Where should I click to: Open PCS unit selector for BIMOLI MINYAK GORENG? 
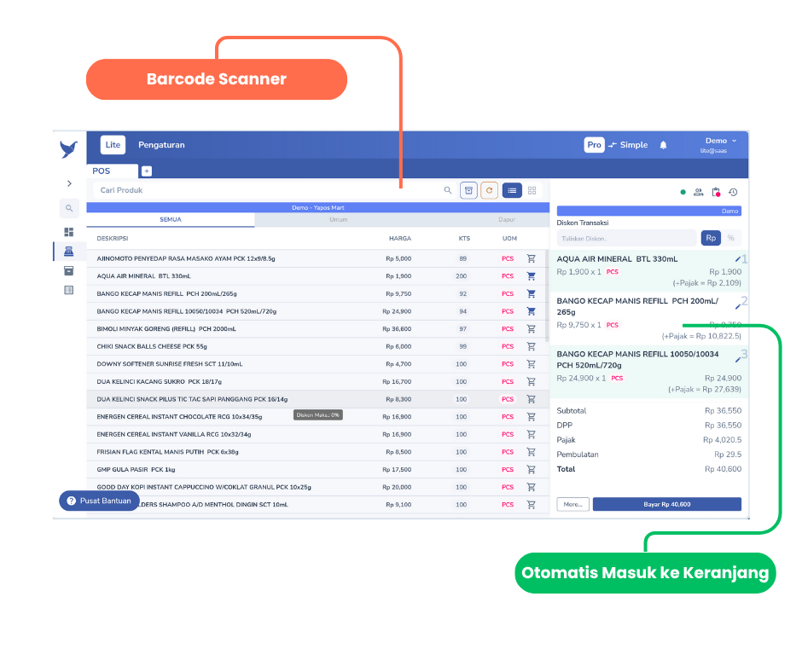coord(508,329)
